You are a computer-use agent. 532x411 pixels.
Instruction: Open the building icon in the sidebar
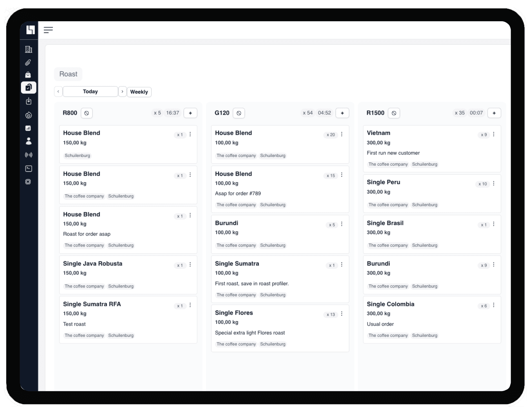coord(29,49)
